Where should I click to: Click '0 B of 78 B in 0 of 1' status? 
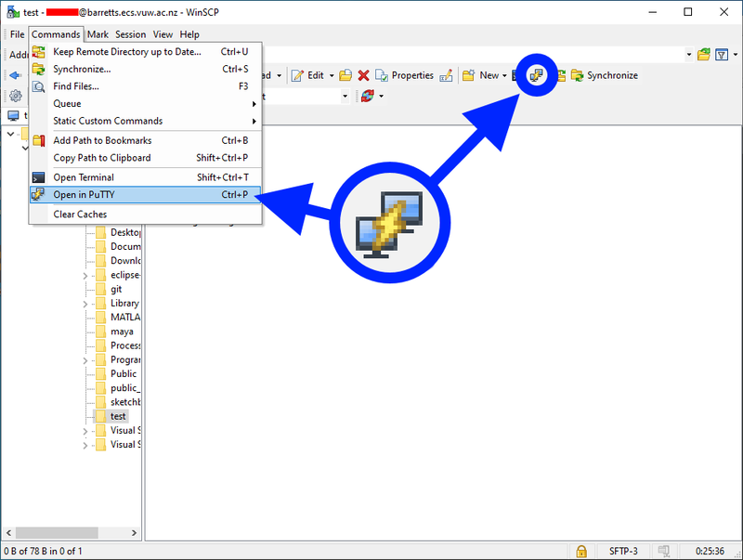coord(43,551)
